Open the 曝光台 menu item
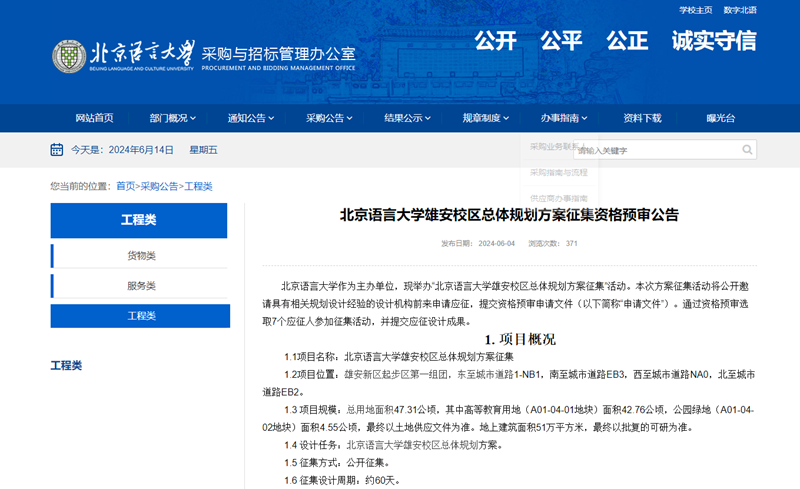 click(720, 118)
